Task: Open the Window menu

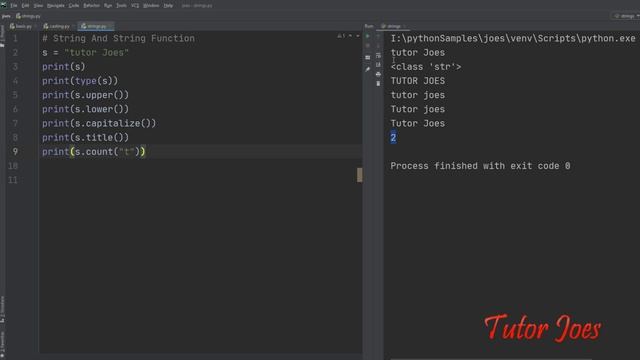Action: 151,5
